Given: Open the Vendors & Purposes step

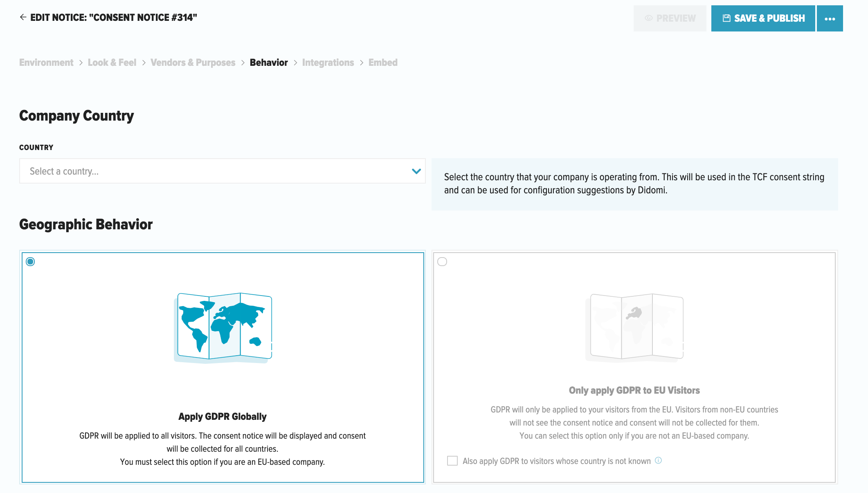Looking at the screenshot, I should click(x=193, y=63).
